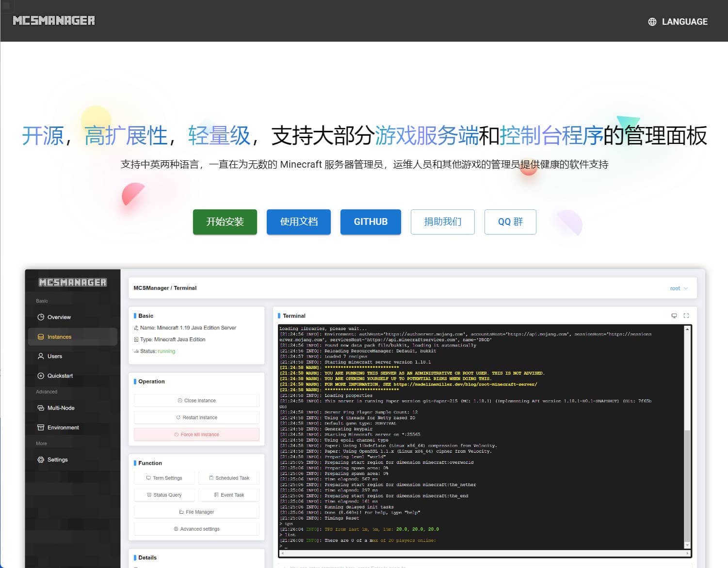
Task: Click the red Force kill instance button
Action: (196, 434)
